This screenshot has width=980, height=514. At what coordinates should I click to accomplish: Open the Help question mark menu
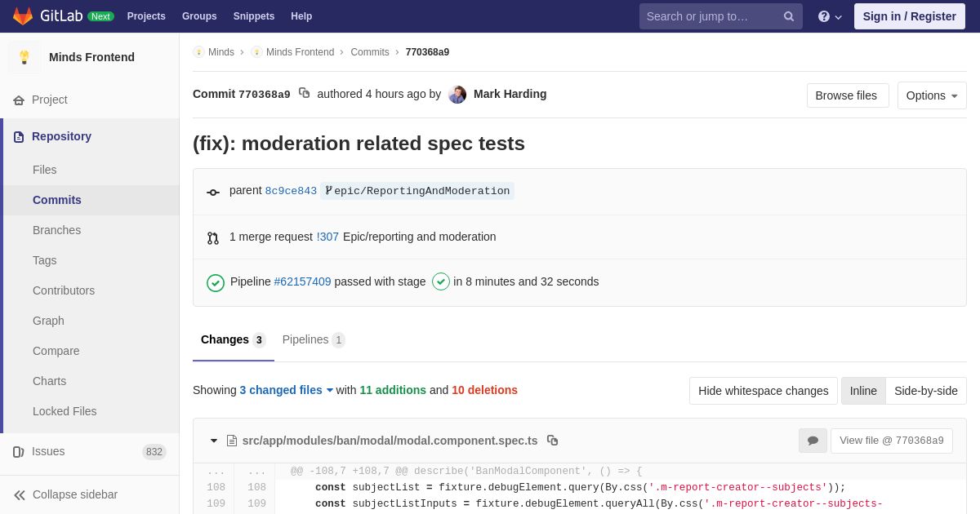(830, 16)
